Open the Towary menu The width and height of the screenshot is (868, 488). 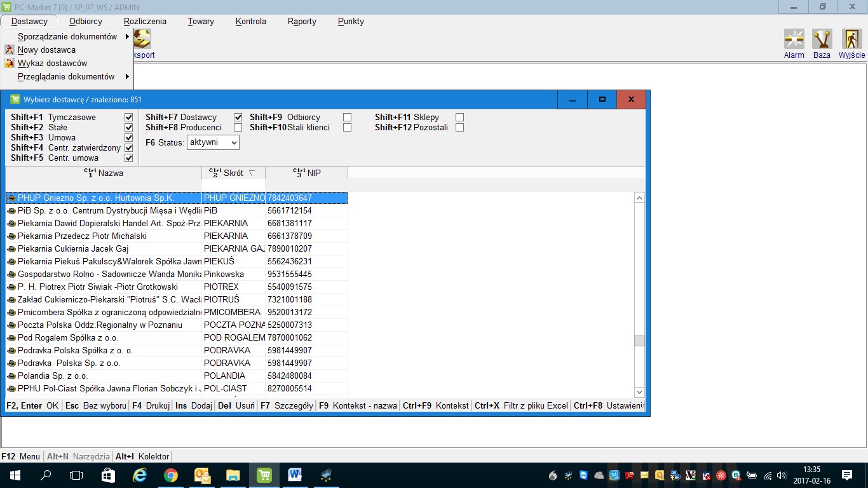pos(201,21)
